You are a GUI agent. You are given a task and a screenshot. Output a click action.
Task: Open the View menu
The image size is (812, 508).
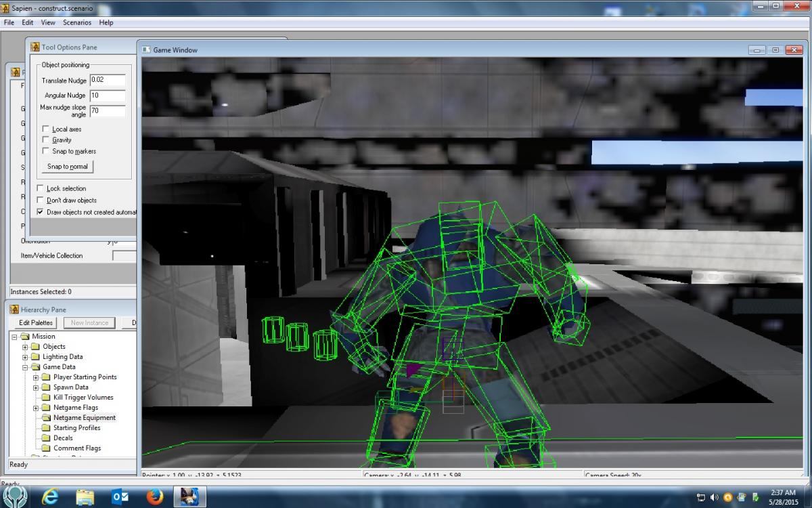48,22
